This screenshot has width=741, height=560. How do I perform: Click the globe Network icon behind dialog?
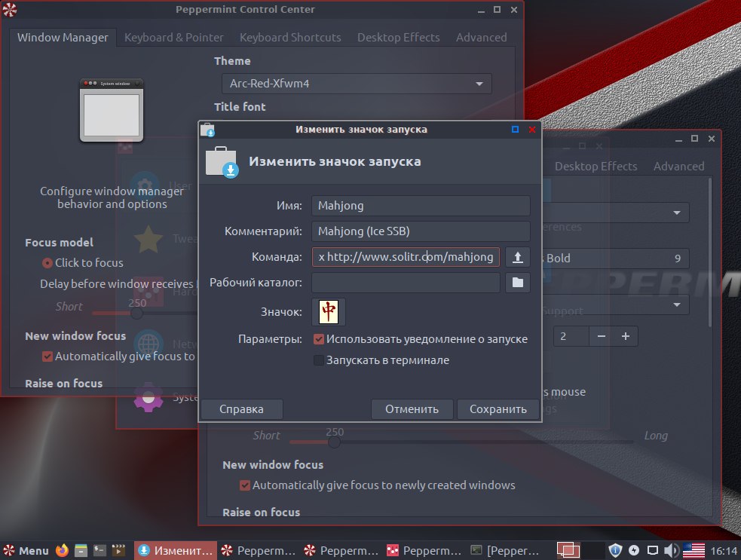click(x=149, y=344)
